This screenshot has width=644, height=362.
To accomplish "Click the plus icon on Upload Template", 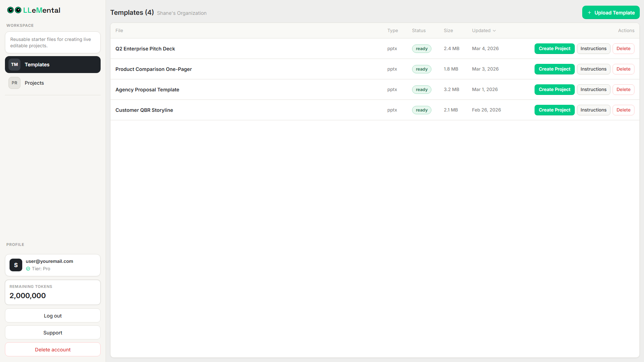I will click(589, 12).
